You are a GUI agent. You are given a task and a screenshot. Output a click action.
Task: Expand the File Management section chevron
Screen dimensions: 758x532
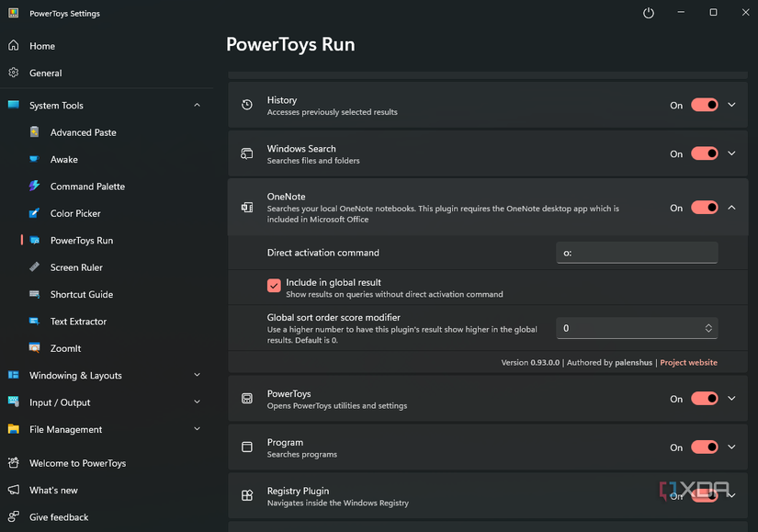point(198,429)
